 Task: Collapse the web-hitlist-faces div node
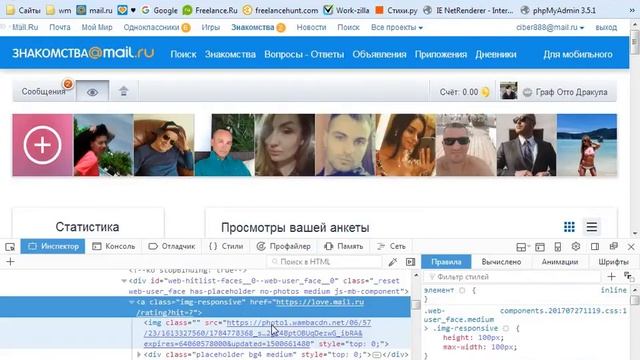coord(124,281)
